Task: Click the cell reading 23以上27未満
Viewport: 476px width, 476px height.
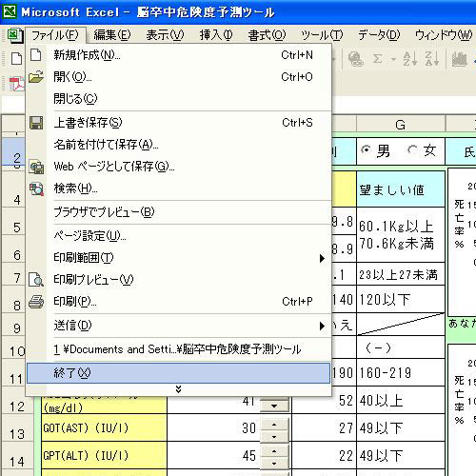Action: [x=401, y=274]
